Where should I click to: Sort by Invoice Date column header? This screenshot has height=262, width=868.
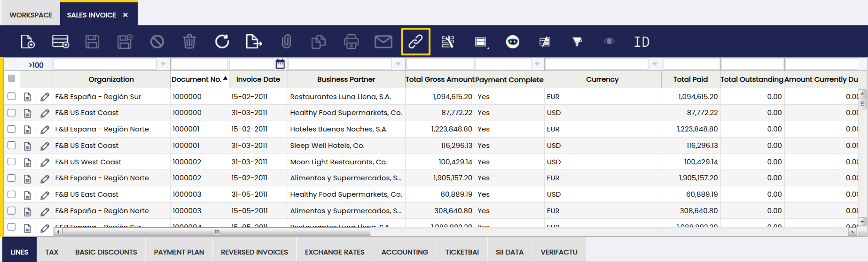(258, 79)
